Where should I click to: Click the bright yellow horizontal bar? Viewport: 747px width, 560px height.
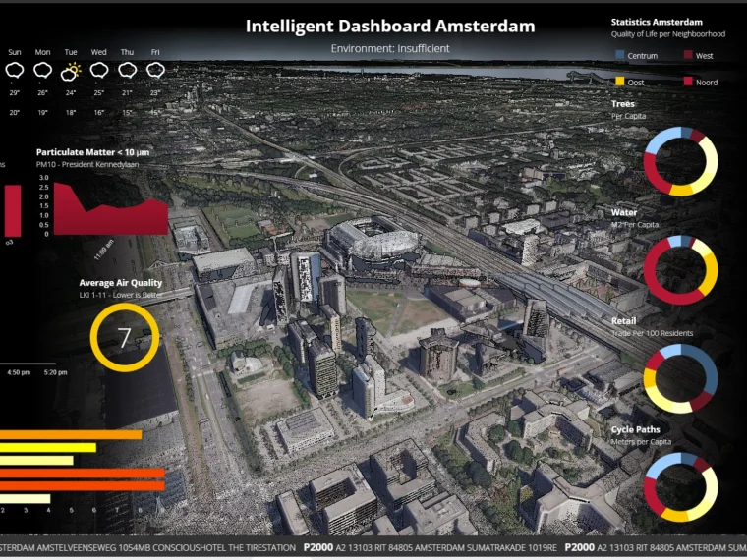click(48, 448)
